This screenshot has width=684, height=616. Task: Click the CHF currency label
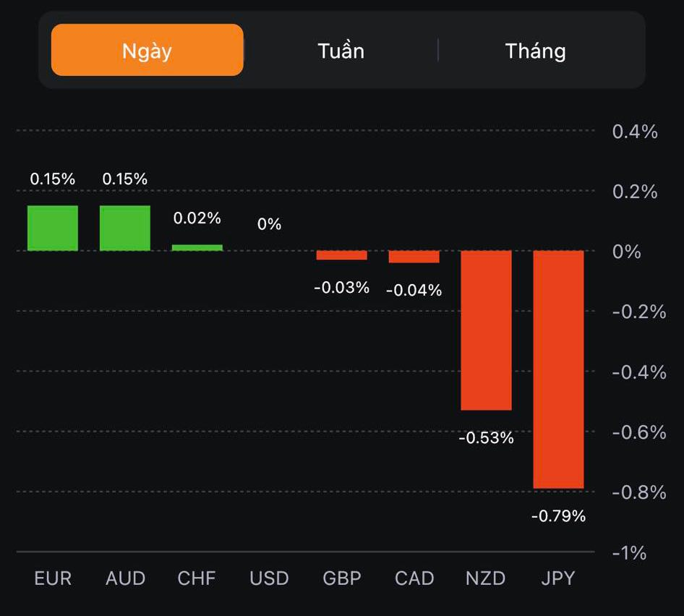pyautogui.click(x=197, y=578)
